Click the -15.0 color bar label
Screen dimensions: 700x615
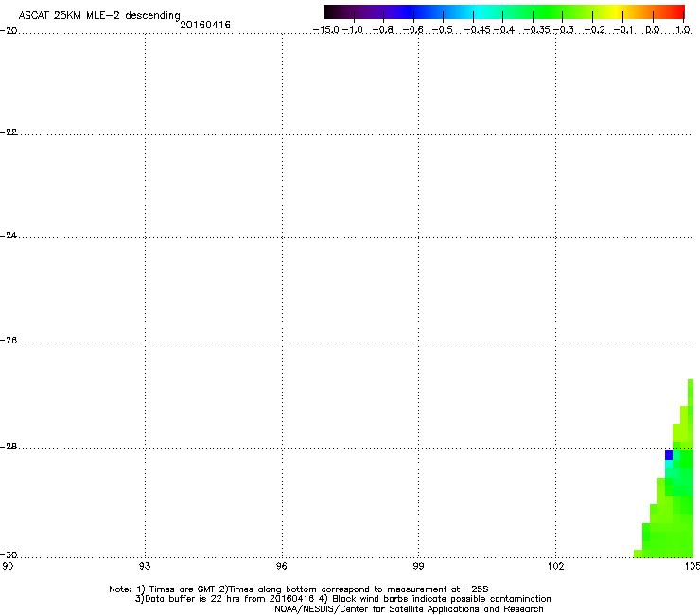pos(326,30)
